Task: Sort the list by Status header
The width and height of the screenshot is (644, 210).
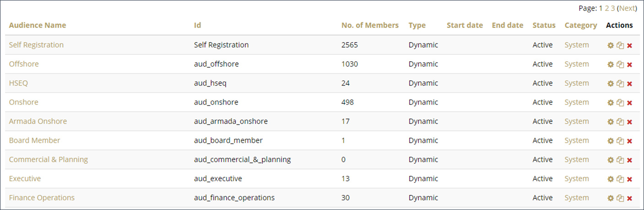Action: coord(544,25)
